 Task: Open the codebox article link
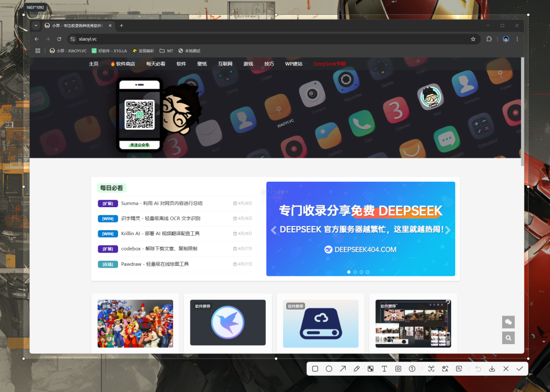tap(159, 248)
